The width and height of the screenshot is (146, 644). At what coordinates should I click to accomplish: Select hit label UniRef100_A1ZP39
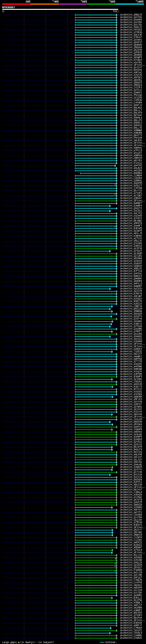pyautogui.click(x=131, y=249)
